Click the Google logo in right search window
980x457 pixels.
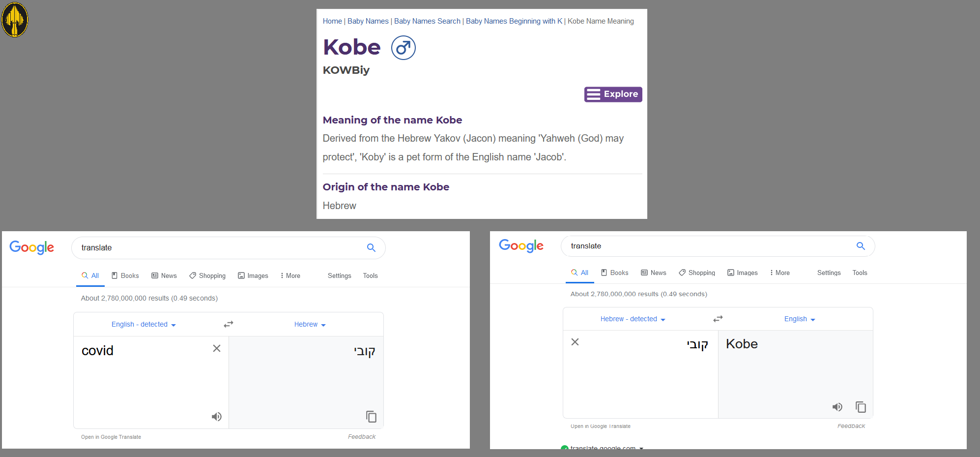pyautogui.click(x=521, y=245)
